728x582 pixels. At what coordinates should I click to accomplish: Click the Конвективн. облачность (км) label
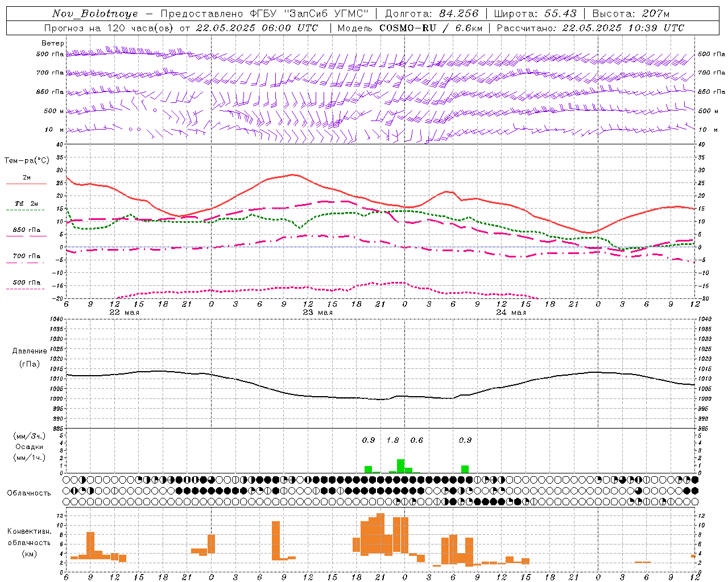(29, 542)
